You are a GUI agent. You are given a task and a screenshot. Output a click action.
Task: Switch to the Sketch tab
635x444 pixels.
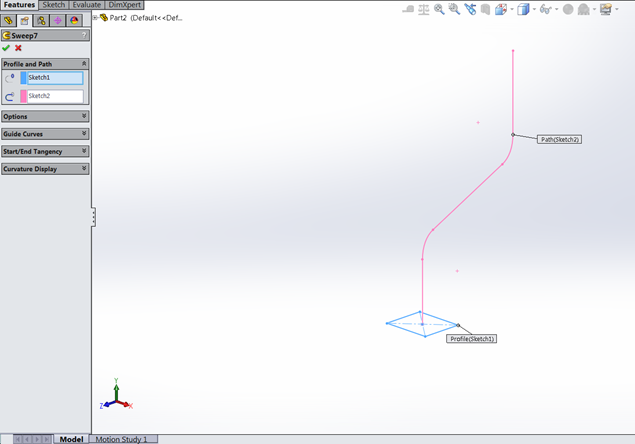click(54, 5)
